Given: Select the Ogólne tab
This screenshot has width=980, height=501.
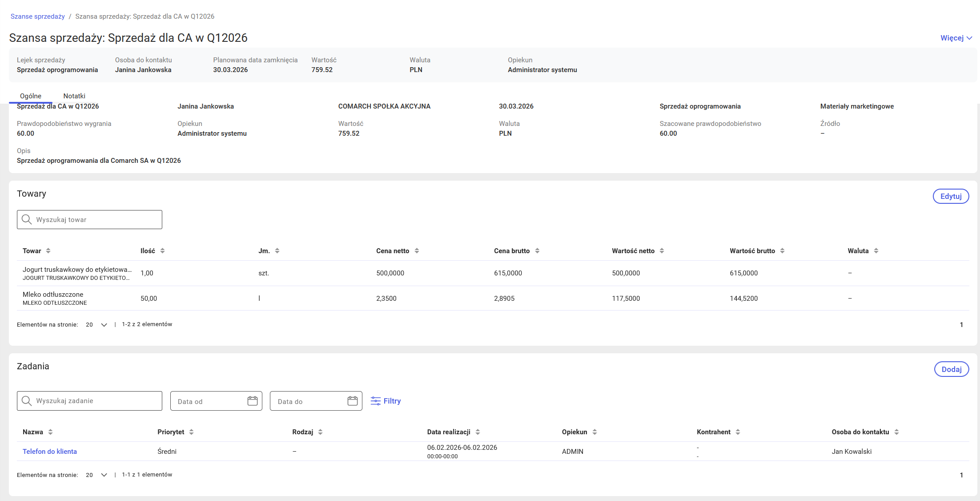Looking at the screenshot, I should click(x=31, y=96).
